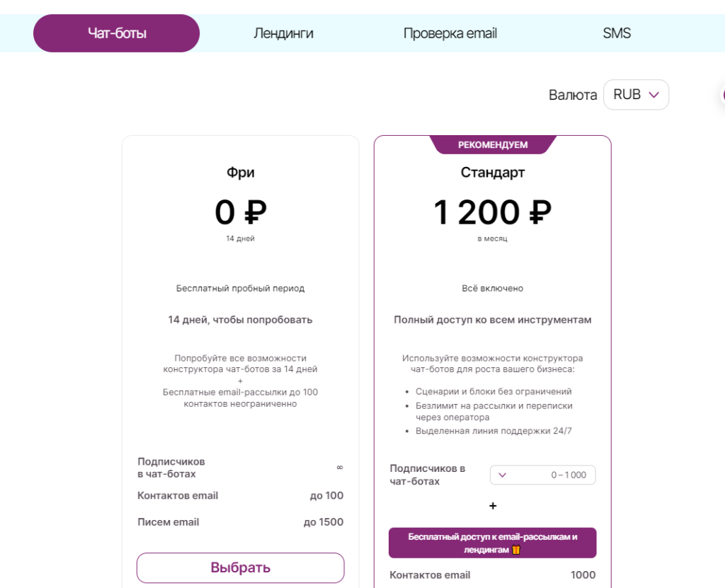Click Бесплатный доступ к email-рассылкам button

[492, 542]
